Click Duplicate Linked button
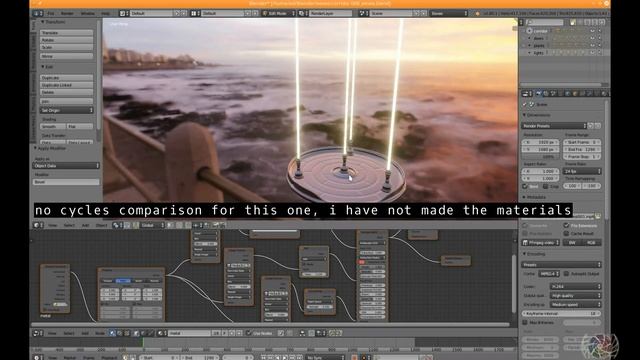 (67, 85)
